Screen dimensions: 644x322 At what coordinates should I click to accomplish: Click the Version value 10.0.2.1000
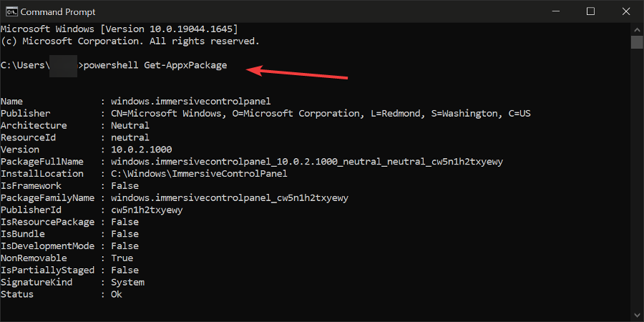(141, 150)
